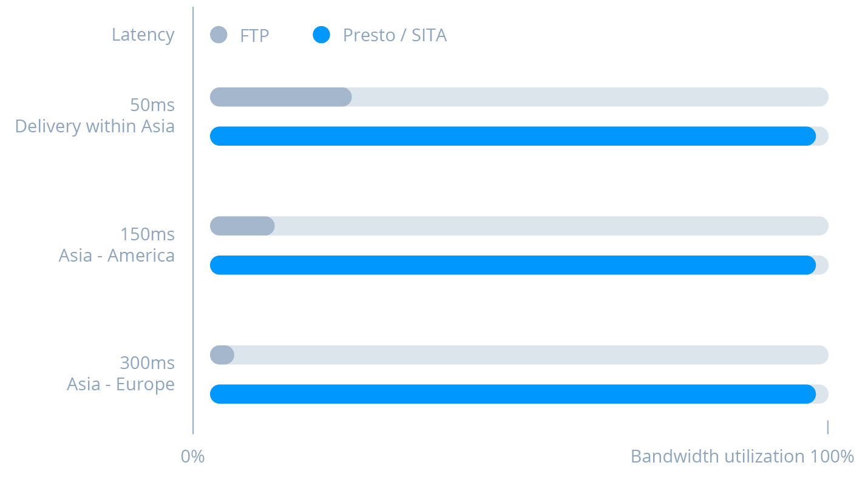
Task: Click the Bandwidth utilization 100% label
Action: tap(742, 456)
